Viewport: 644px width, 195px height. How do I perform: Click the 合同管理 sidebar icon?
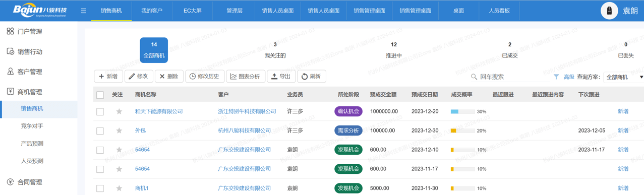tap(10, 182)
